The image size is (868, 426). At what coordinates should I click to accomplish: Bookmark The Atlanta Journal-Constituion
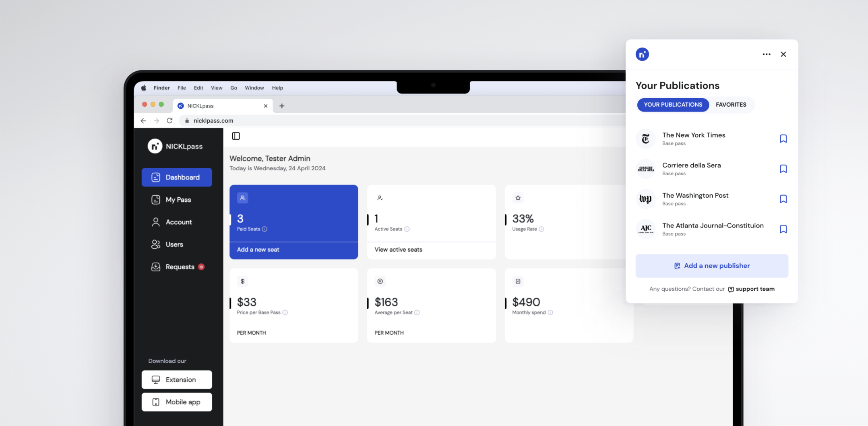point(783,229)
